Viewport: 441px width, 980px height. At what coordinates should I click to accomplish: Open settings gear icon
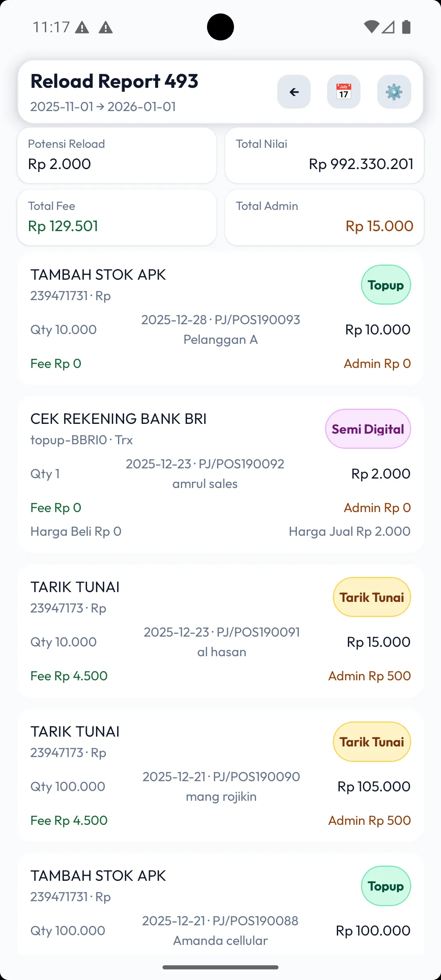coord(394,92)
